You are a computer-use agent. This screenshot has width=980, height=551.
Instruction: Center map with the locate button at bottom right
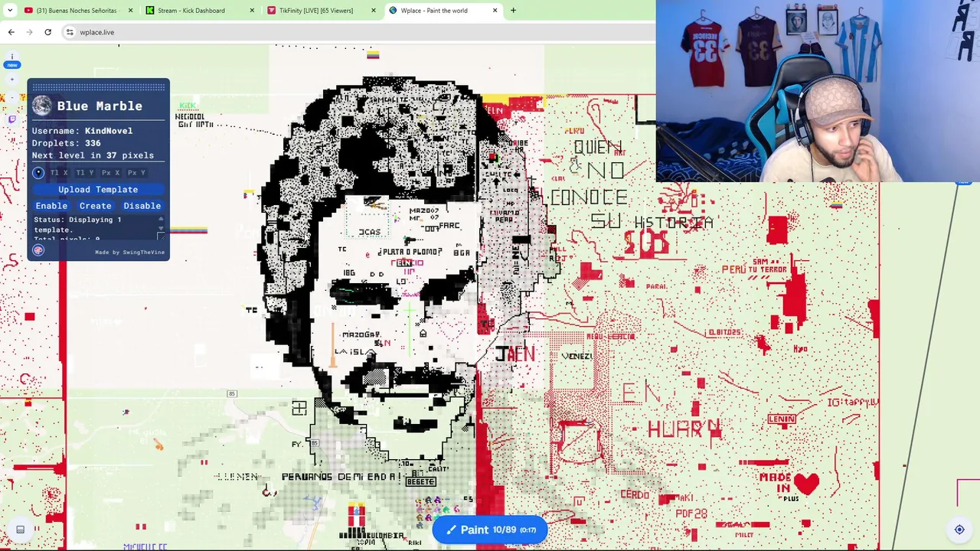click(x=959, y=529)
